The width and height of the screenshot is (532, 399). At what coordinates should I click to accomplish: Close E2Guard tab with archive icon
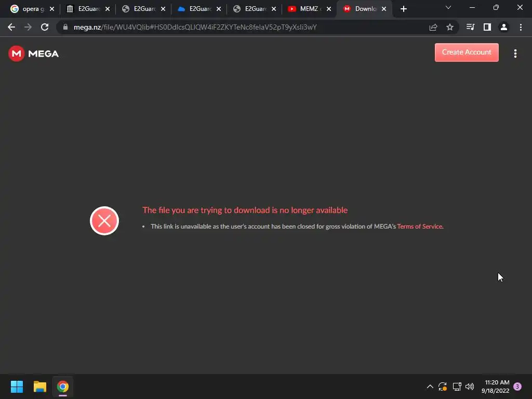tap(108, 9)
